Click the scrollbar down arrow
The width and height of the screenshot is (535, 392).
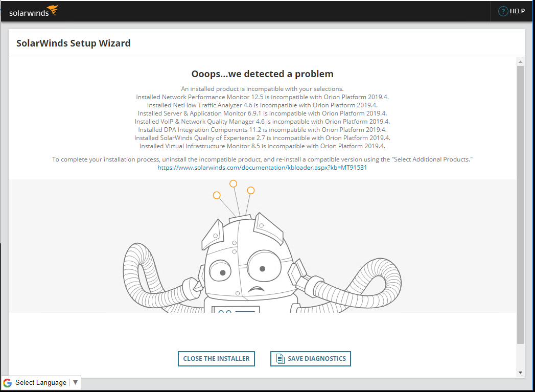520,373
